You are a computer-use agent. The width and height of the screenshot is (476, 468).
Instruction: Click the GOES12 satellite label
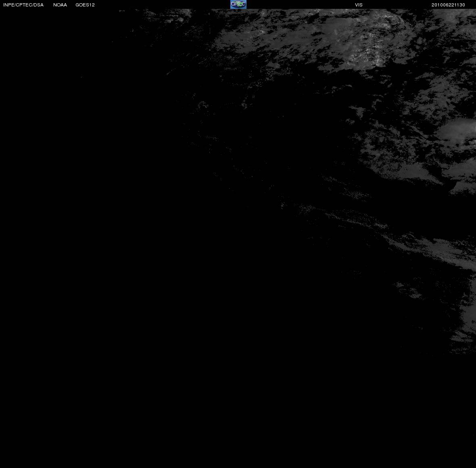click(85, 5)
